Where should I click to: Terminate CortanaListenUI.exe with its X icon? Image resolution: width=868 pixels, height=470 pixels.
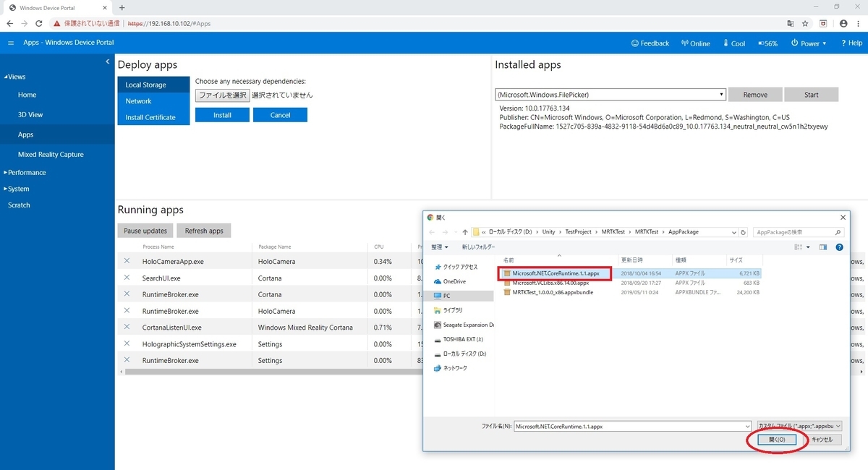pyautogui.click(x=127, y=327)
